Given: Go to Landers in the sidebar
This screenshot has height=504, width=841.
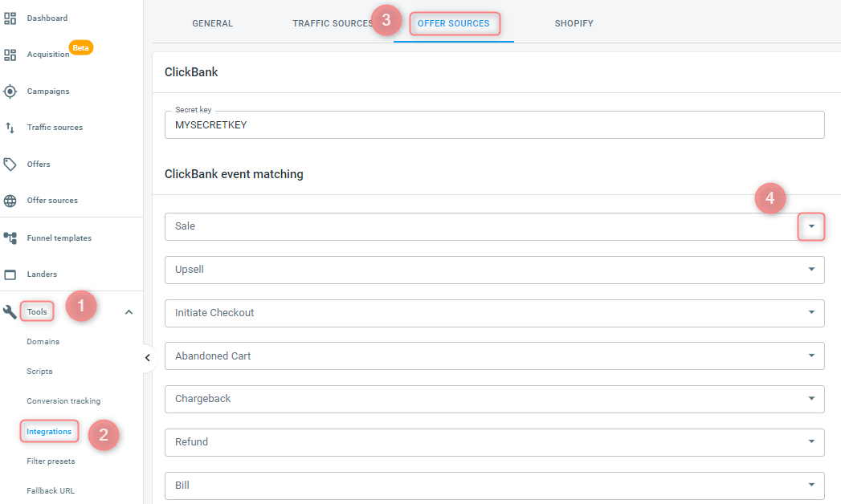Looking at the screenshot, I should (x=42, y=274).
